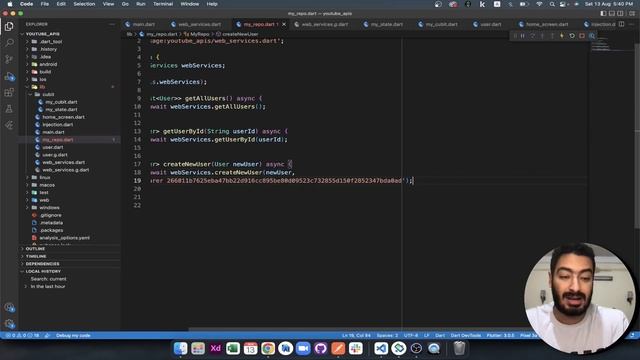Open Google Chrome from the Dock
The width and height of the screenshot is (640, 360).
click(268, 349)
